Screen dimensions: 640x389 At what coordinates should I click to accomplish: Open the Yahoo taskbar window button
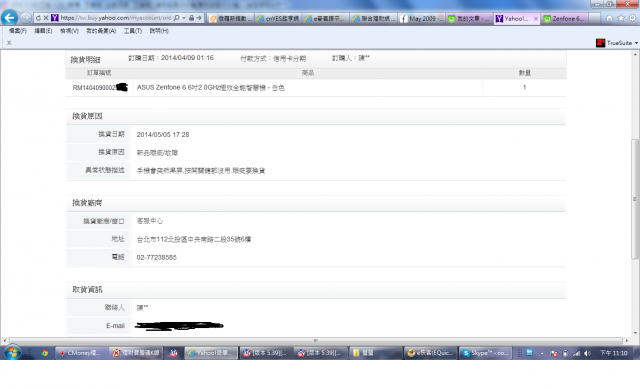211,353
